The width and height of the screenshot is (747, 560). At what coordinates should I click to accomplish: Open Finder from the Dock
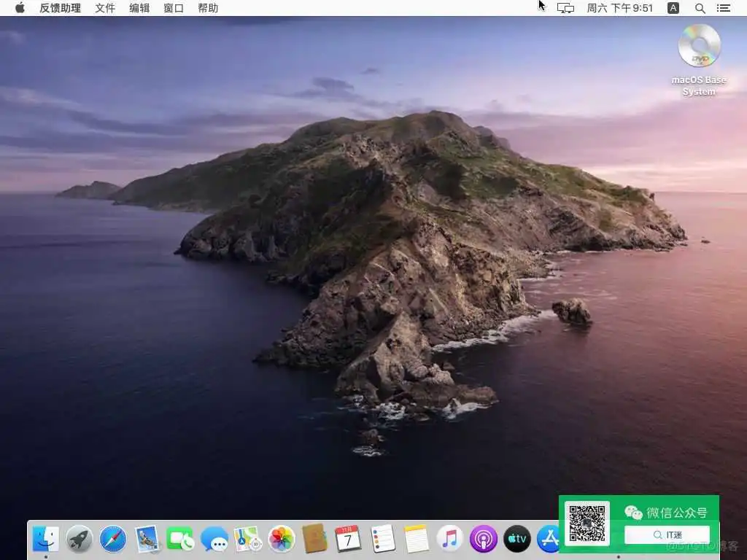[x=45, y=540]
